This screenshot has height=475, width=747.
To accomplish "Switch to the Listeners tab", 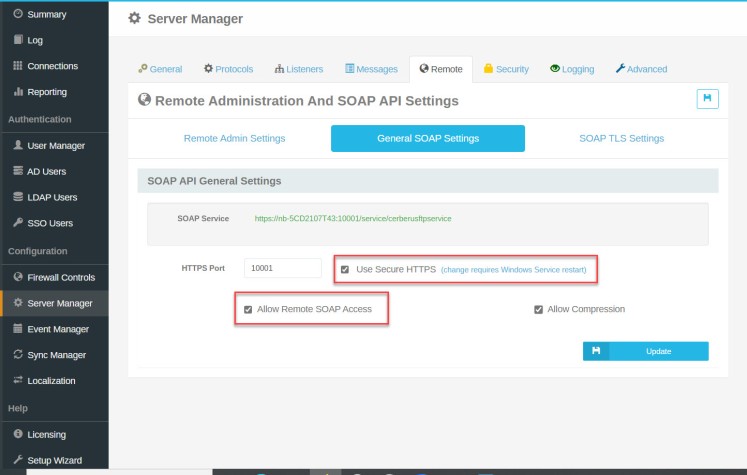I will (x=299, y=69).
